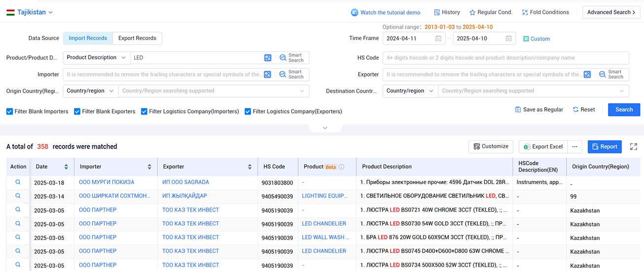Image resolution: width=644 pixels, height=271 pixels.
Task: Sort by the Date column arrows
Action: pos(66,167)
